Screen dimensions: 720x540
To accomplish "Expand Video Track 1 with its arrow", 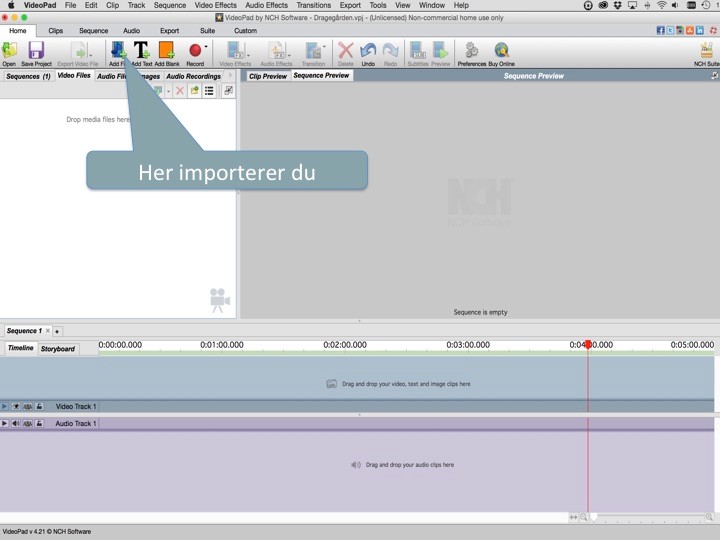I will (x=4, y=406).
